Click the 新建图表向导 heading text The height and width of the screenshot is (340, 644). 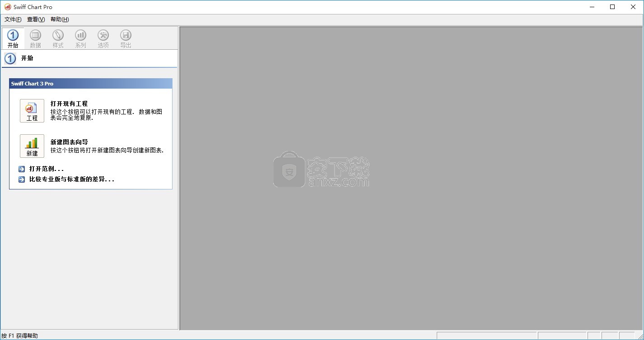tap(69, 142)
